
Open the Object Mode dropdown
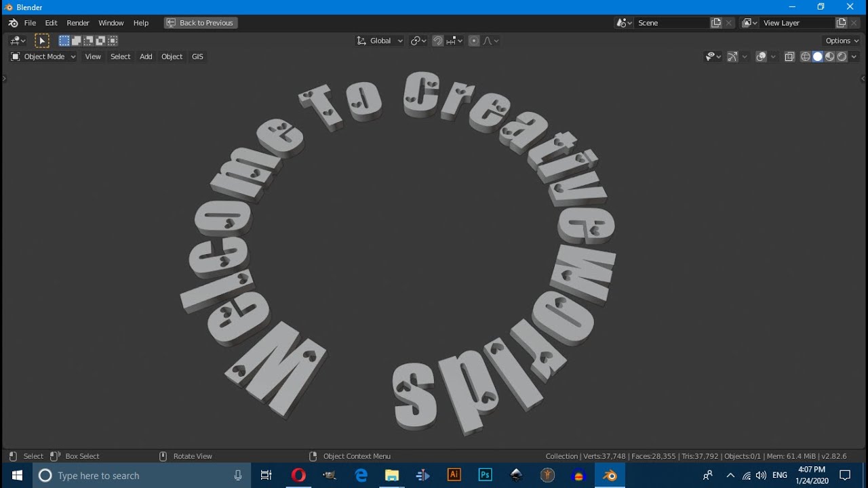pos(43,57)
